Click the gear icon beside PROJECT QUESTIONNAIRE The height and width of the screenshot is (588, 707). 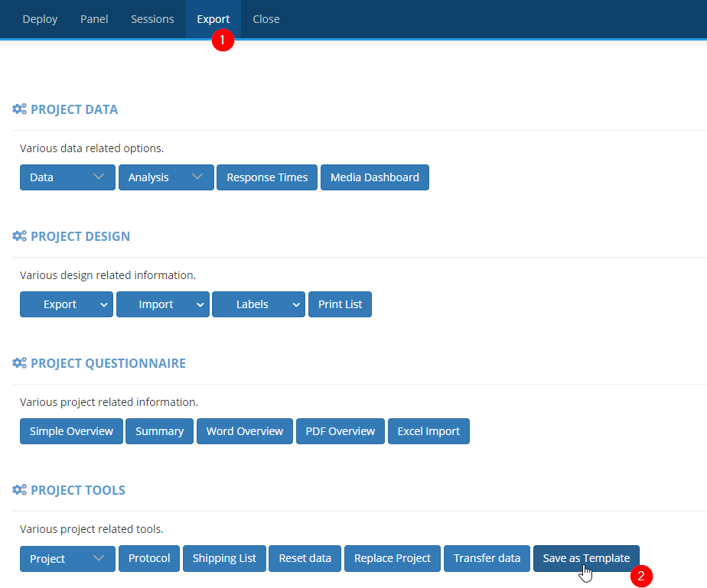18,362
